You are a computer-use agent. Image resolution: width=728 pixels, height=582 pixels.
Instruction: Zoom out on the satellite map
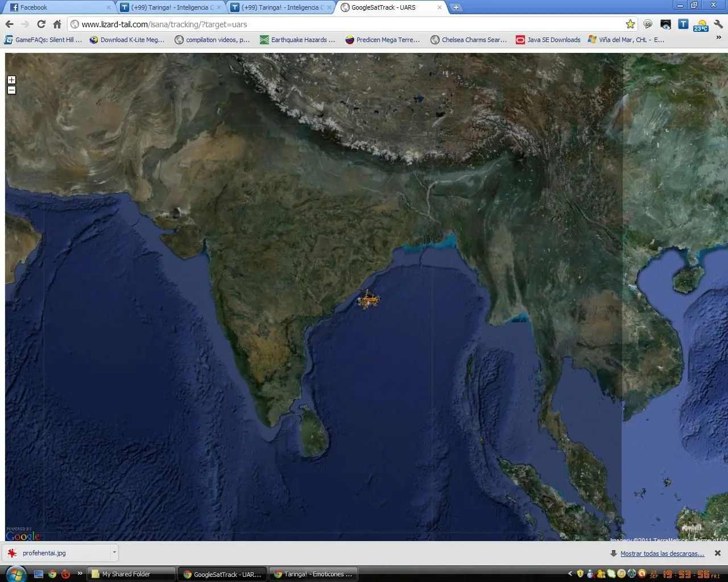point(11,90)
